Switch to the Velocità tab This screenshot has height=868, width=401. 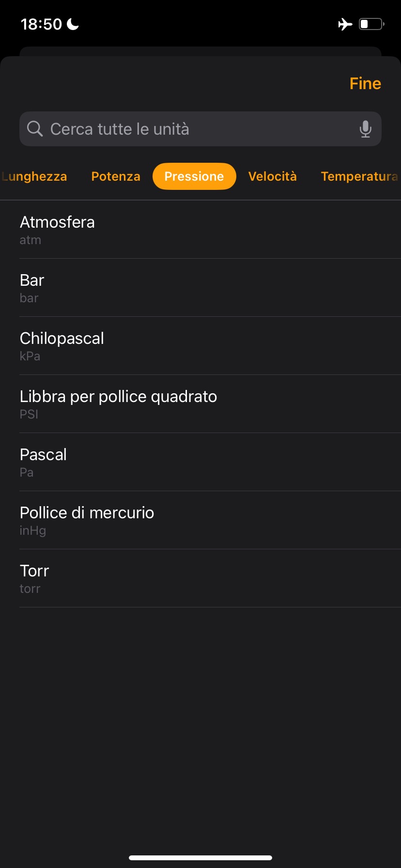tap(272, 176)
